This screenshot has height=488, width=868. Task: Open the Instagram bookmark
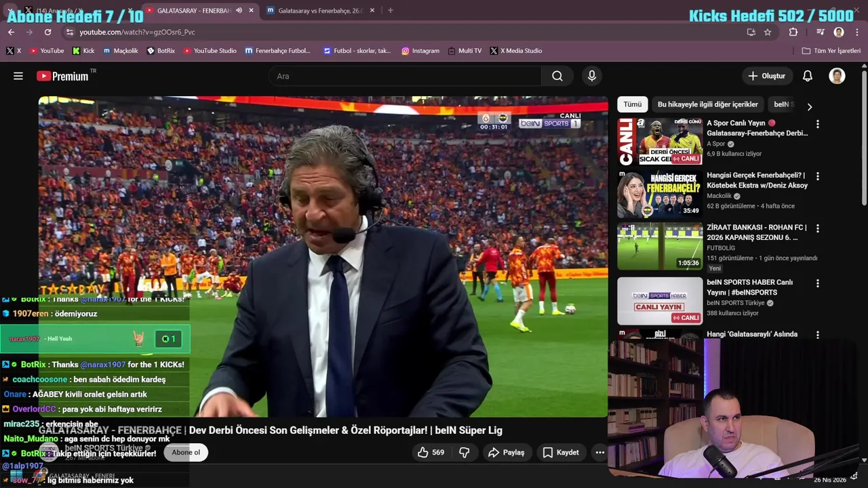[x=420, y=51]
